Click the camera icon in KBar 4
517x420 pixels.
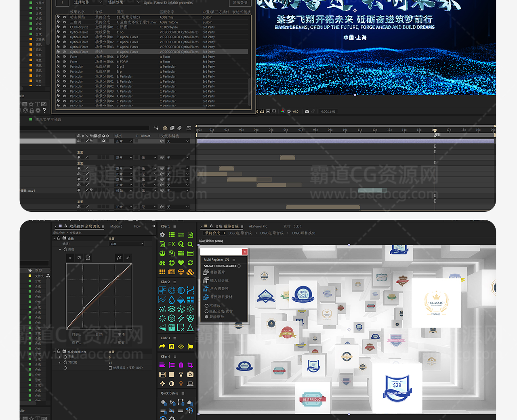click(x=190, y=374)
